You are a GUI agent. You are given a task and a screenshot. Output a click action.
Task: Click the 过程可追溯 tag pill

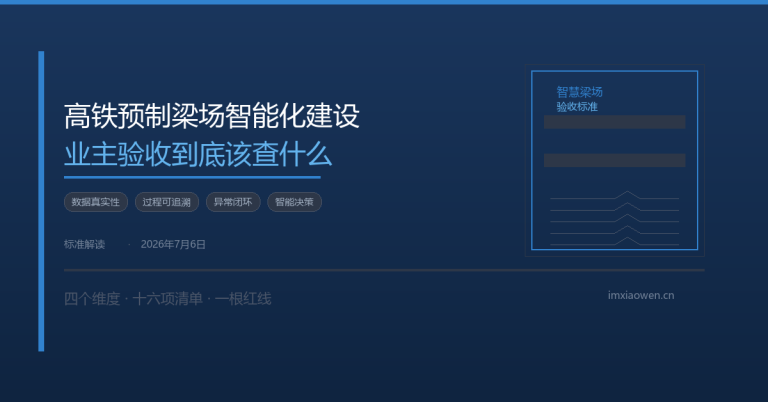pos(167,202)
